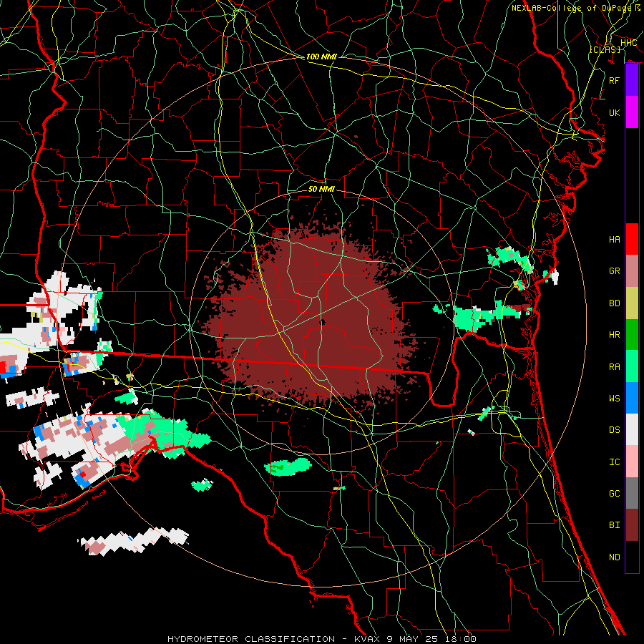Click the magenta UK legend color swatch
Image resolution: width=644 pixels, height=644 pixels.
632,112
